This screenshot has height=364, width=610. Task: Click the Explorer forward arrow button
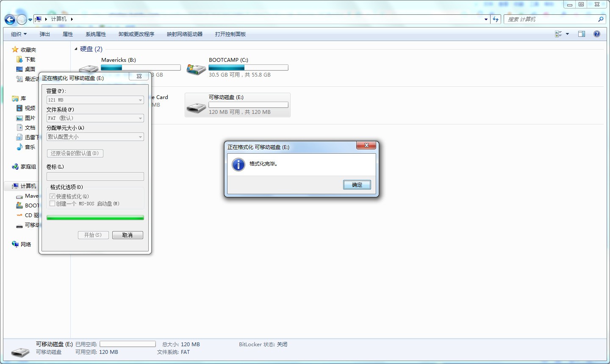click(x=21, y=19)
